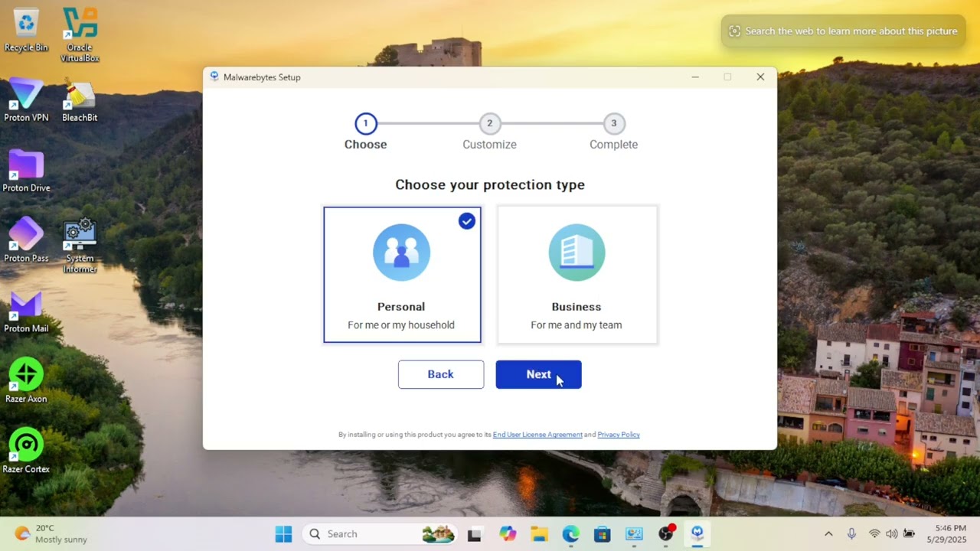Go back with the Back button
The height and width of the screenshot is (551, 980).
coord(441,374)
